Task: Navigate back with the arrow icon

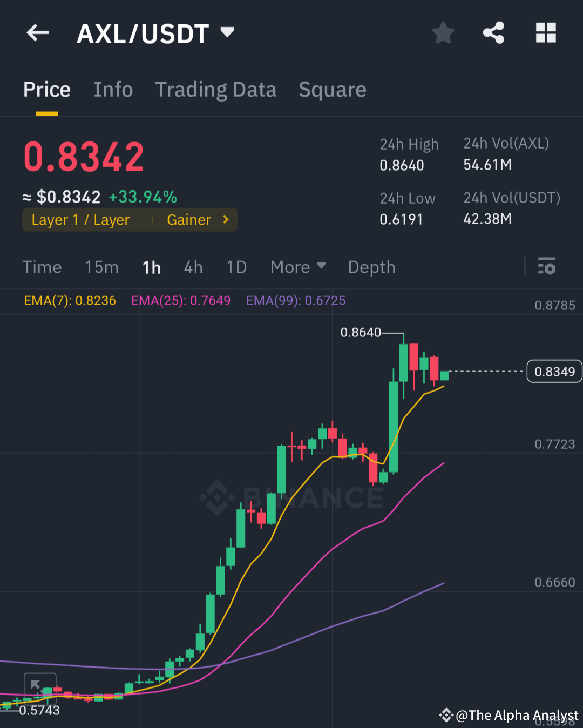Action: tap(37, 32)
